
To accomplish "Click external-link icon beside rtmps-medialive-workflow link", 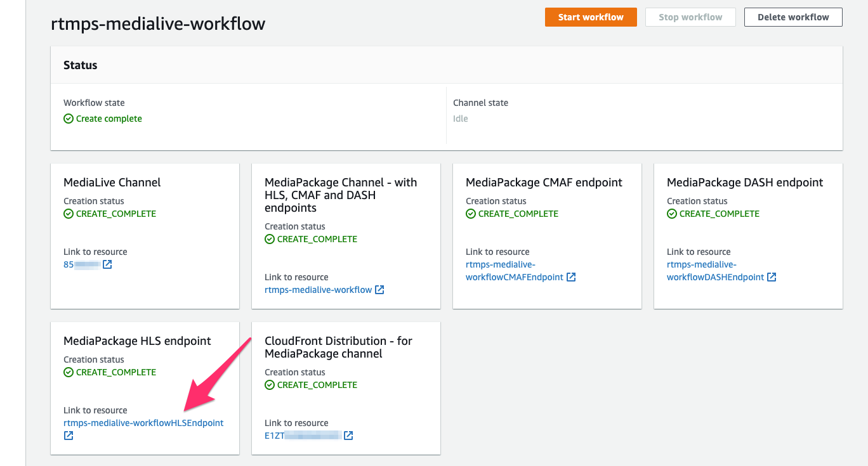I will click(379, 290).
